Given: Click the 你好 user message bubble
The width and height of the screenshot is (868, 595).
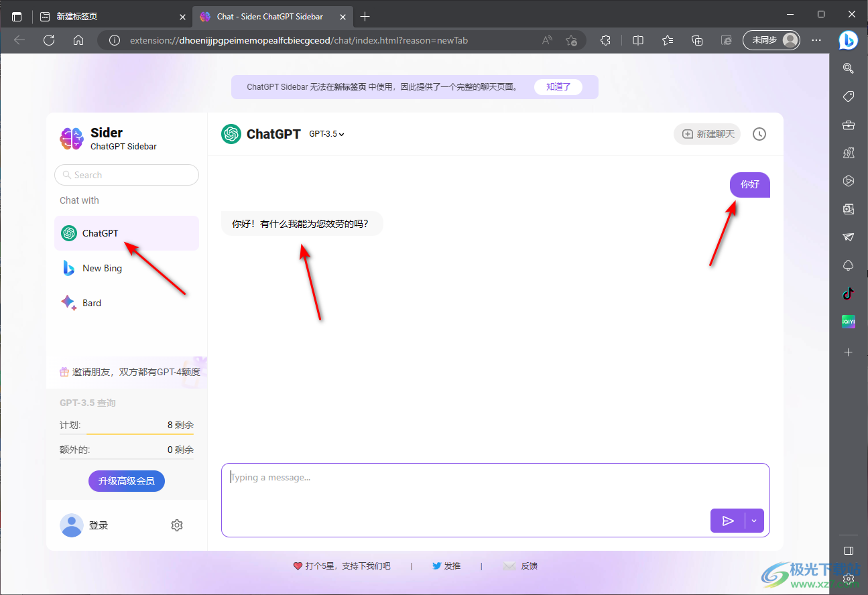Looking at the screenshot, I should pyautogui.click(x=750, y=184).
